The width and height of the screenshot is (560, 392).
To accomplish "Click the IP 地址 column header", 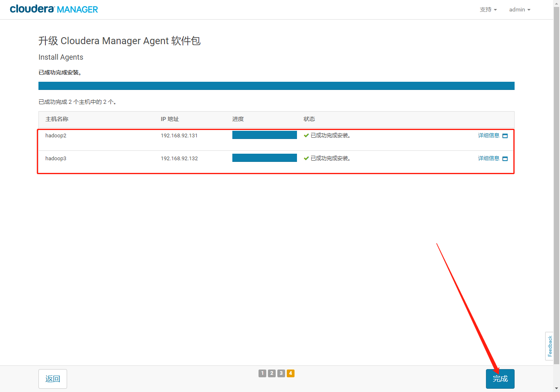I will point(170,119).
